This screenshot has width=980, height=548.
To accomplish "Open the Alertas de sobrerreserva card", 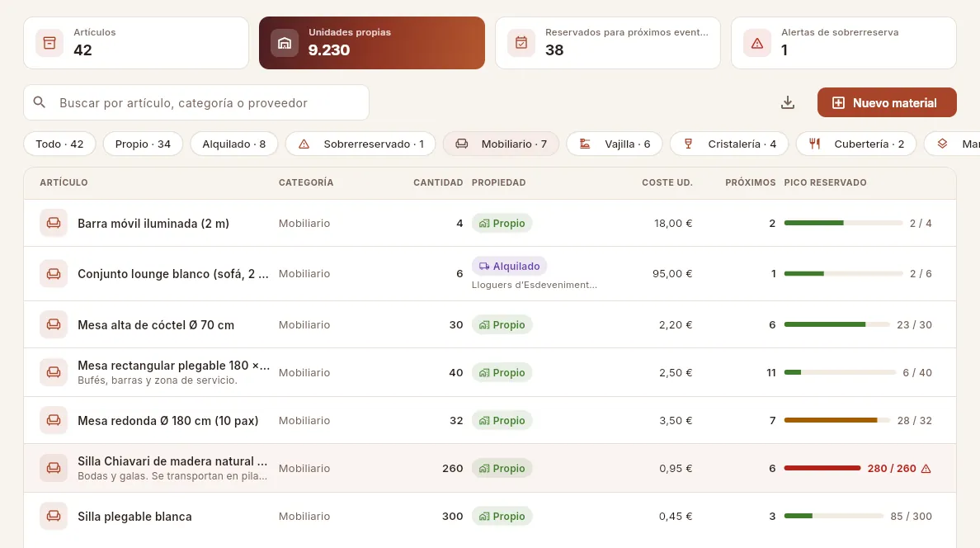I will pos(844,43).
